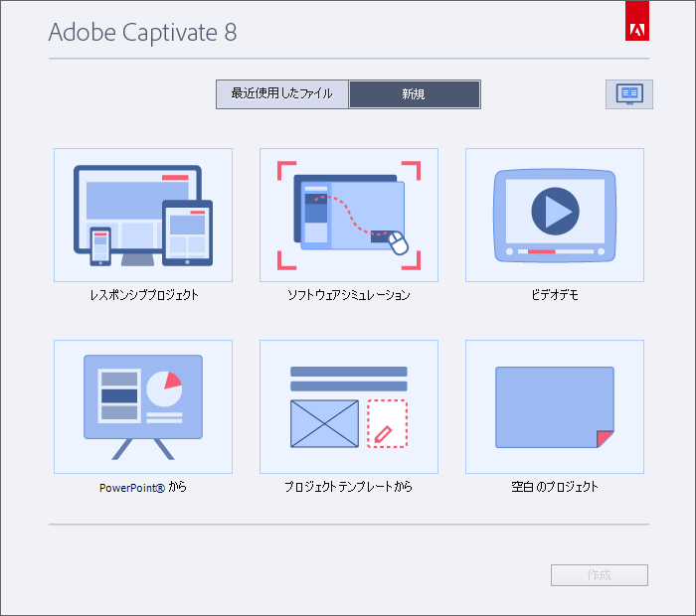696x616 pixels.
Task: Click the pencil edit box in the template thumbnail
Action: click(387, 423)
